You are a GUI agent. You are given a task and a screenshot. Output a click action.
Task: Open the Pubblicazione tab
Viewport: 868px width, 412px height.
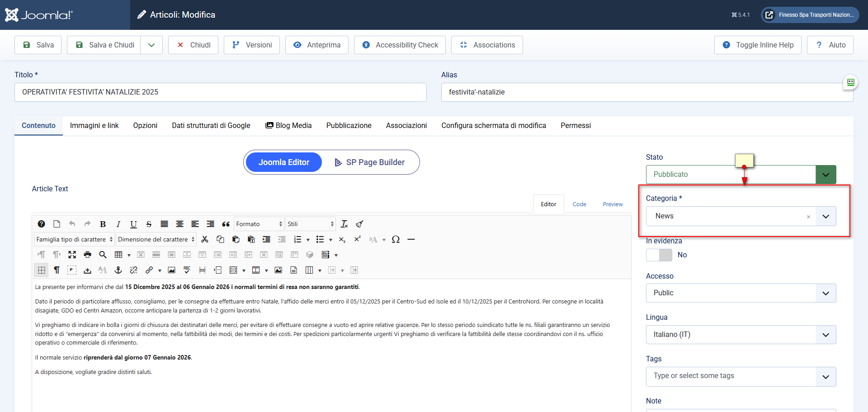click(349, 126)
